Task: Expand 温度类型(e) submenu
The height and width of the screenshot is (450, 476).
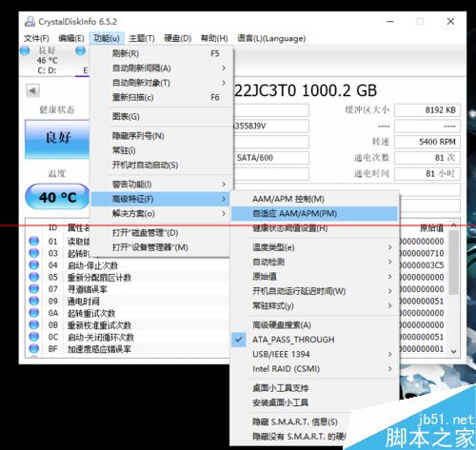Action: [x=314, y=247]
